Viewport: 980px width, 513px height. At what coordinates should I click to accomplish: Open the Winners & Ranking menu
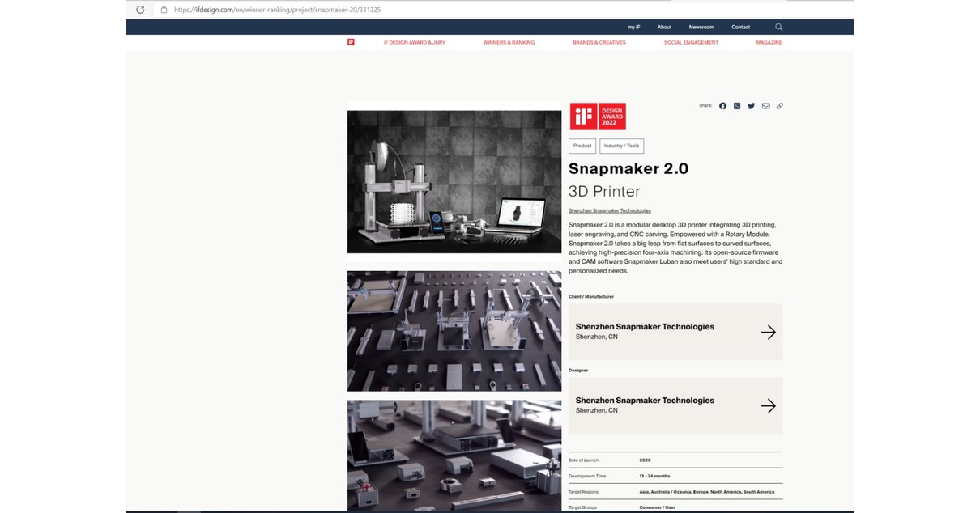[509, 42]
